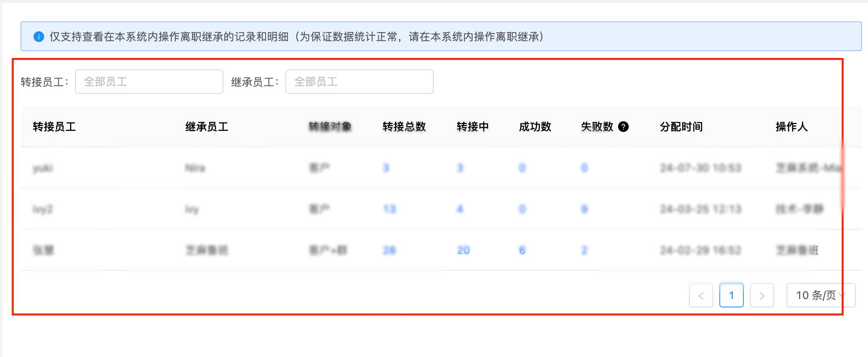This screenshot has width=868, height=357.
Task: Click the 转接中 column header
Action: (x=473, y=127)
